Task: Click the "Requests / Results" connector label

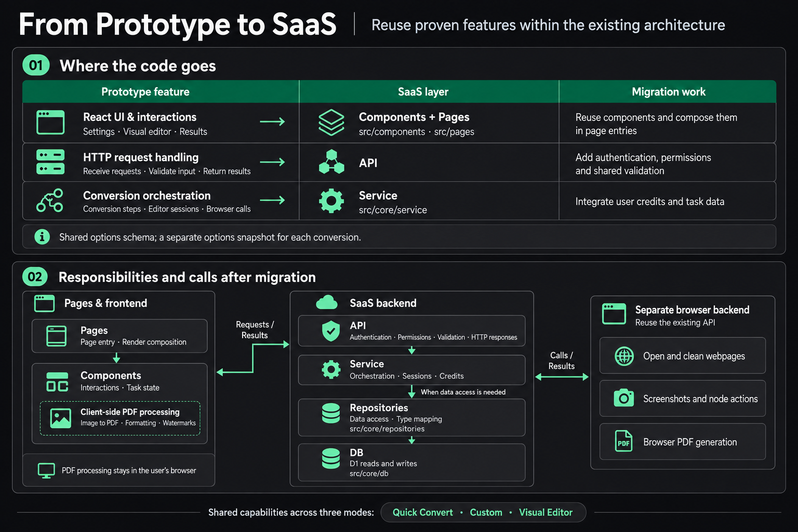Action: (x=255, y=330)
